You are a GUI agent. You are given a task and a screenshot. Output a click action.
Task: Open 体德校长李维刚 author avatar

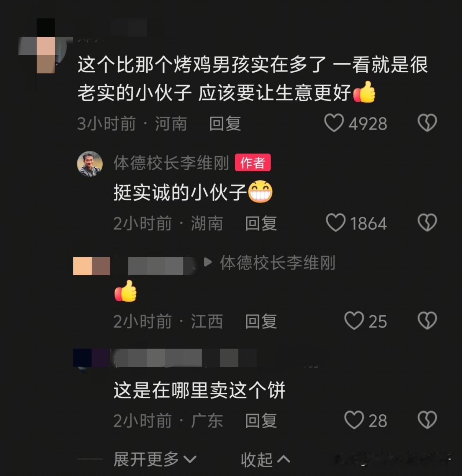(90, 164)
